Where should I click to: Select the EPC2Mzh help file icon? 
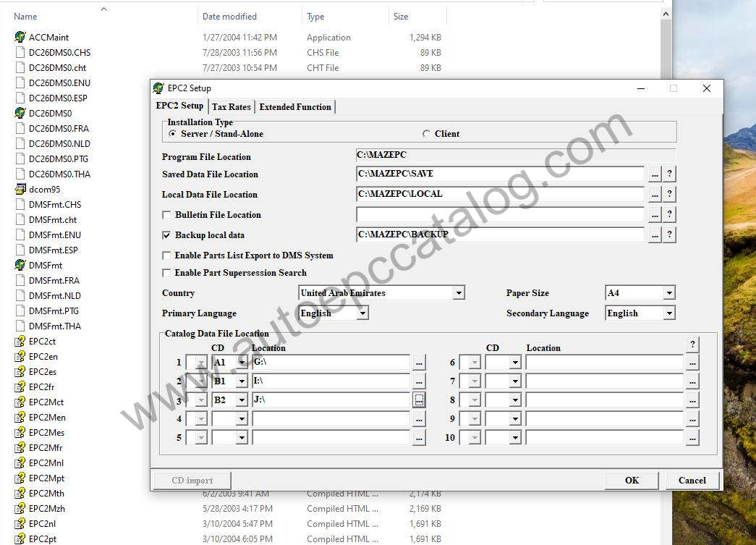click(20, 508)
